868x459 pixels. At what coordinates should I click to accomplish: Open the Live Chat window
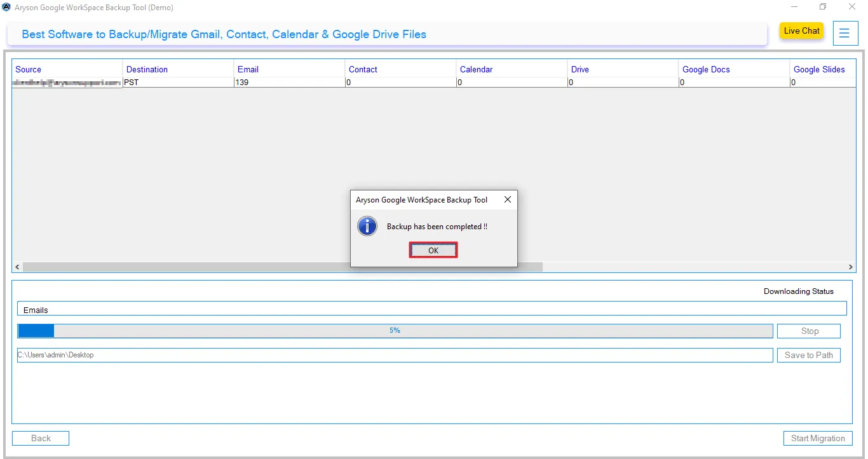pos(801,30)
